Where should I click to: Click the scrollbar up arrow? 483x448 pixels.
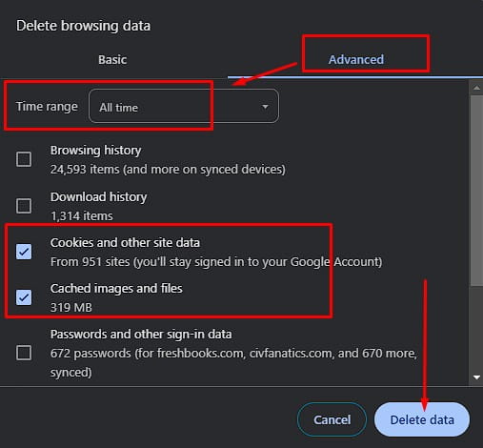coord(476,88)
